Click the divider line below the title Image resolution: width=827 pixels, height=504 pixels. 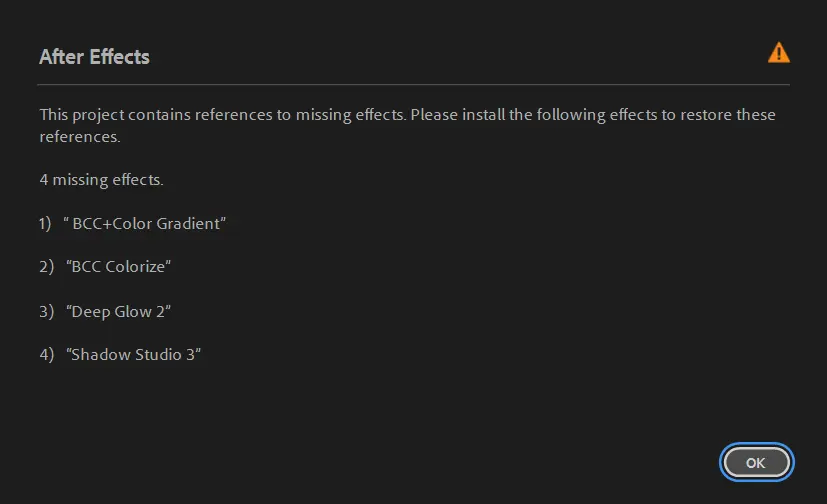tap(414, 85)
